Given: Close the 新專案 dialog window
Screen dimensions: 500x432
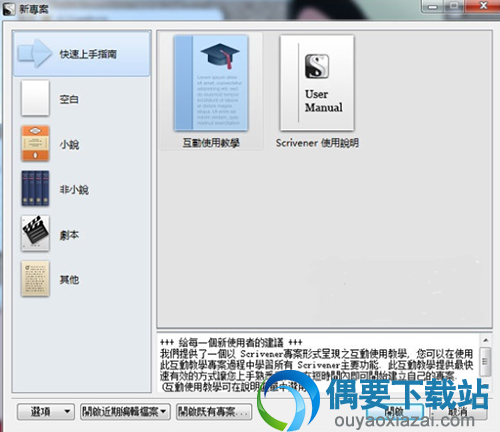Looking at the screenshot, I should click(x=483, y=6).
